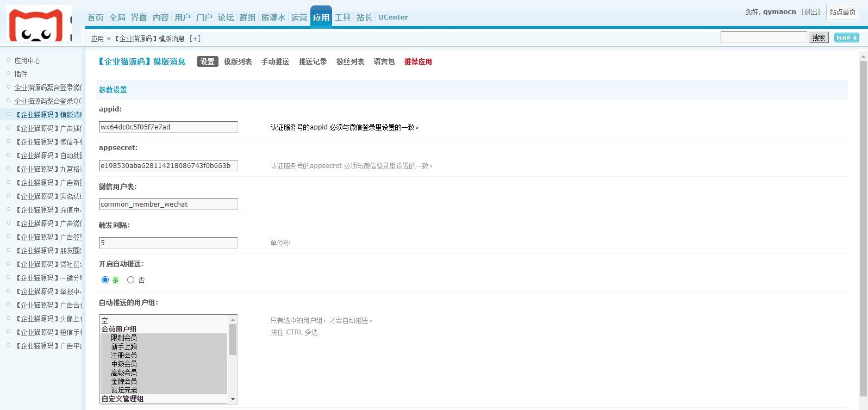
Task: Select 空 in user group list
Action: point(164,321)
